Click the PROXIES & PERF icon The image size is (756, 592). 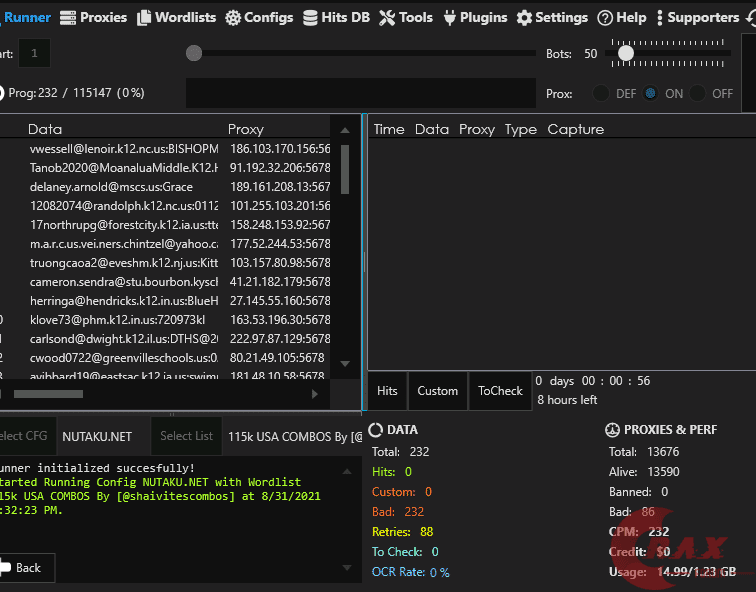(x=612, y=430)
